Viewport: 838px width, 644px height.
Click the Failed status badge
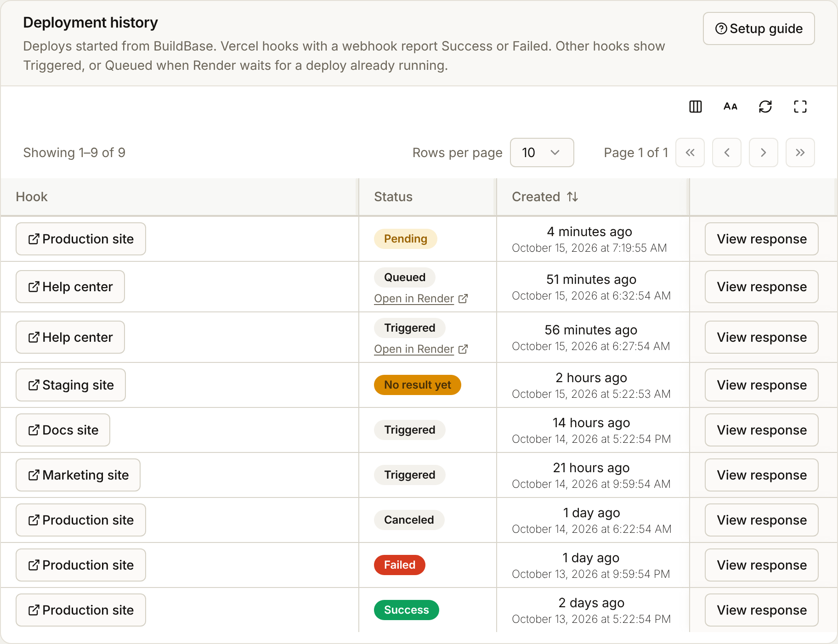pos(400,565)
